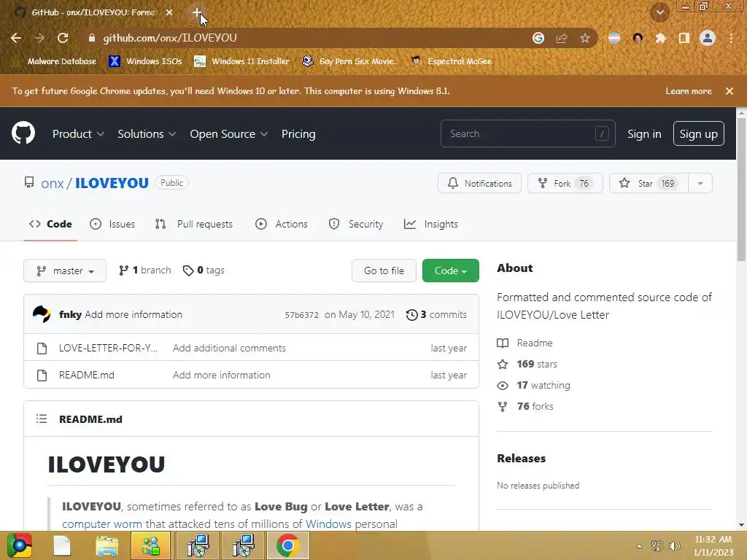Open the Chrome extensions puzzle icon
The height and width of the screenshot is (560, 747).
661,38
